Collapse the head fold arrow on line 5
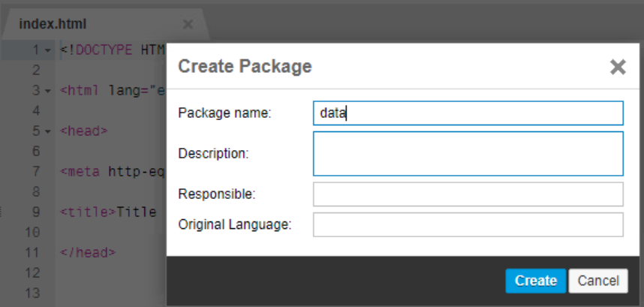The width and height of the screenshot is (644, 307). [x=47, y=131]
